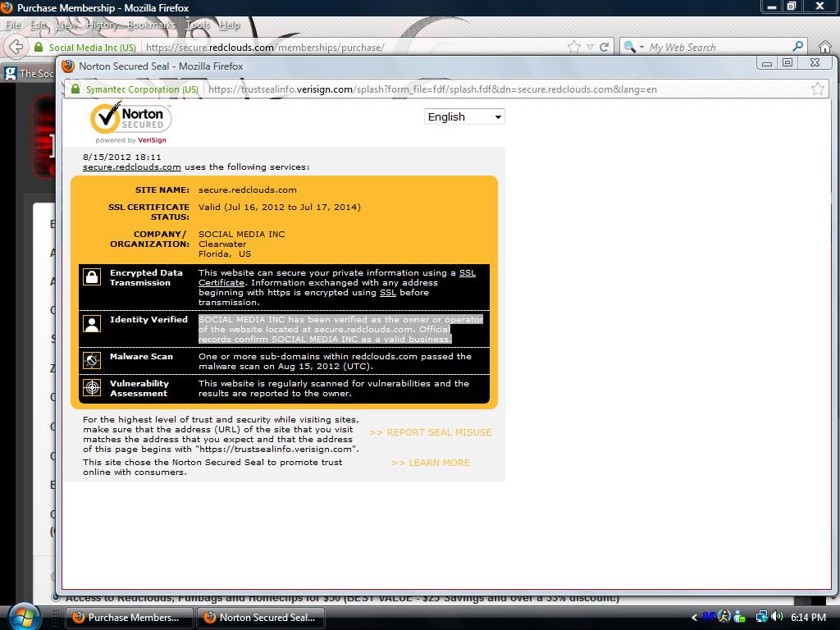Viewport: 840px width, 630px height.
Task: Click the LEARN MORE link
Action: coord(431,463)
